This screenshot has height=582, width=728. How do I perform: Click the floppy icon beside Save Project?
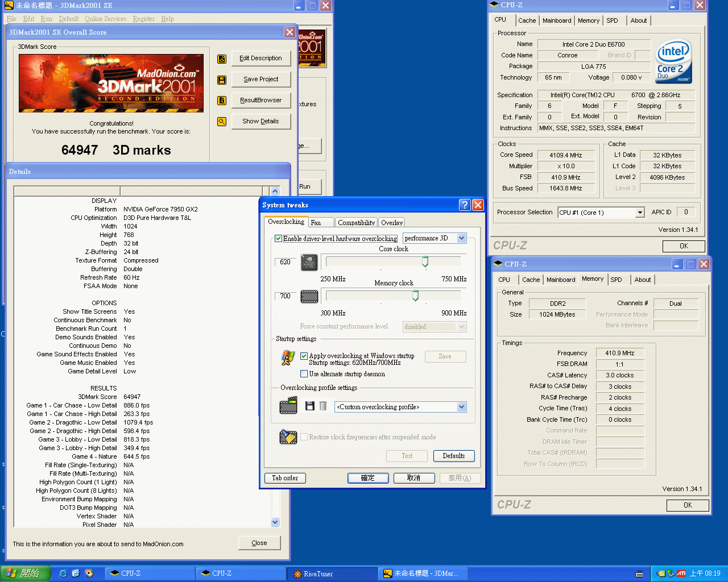222,80
